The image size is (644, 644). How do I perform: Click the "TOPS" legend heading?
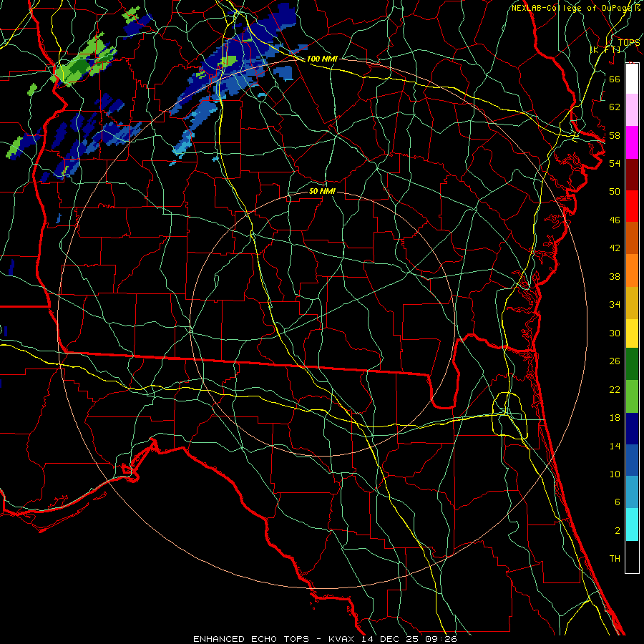[629, 43]
